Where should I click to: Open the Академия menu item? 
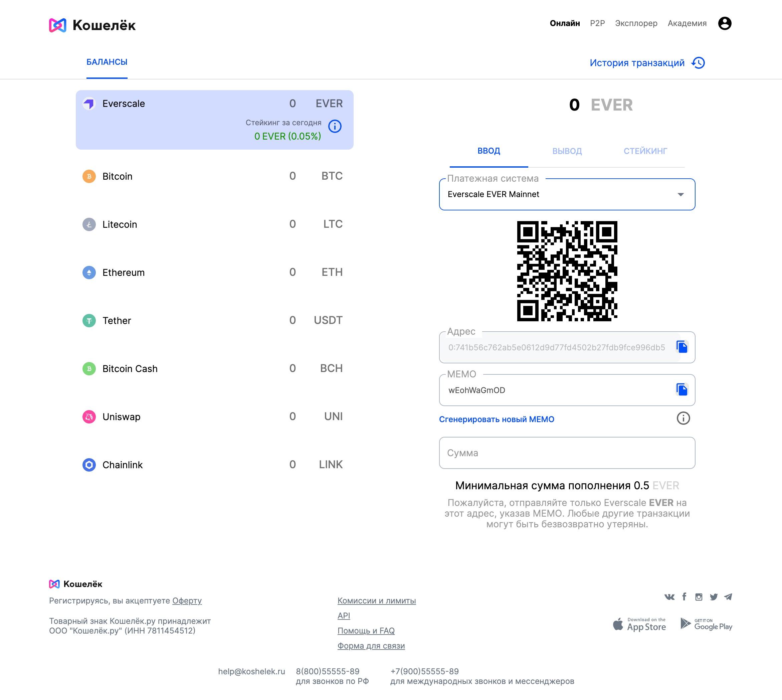(x=687, y=23)
